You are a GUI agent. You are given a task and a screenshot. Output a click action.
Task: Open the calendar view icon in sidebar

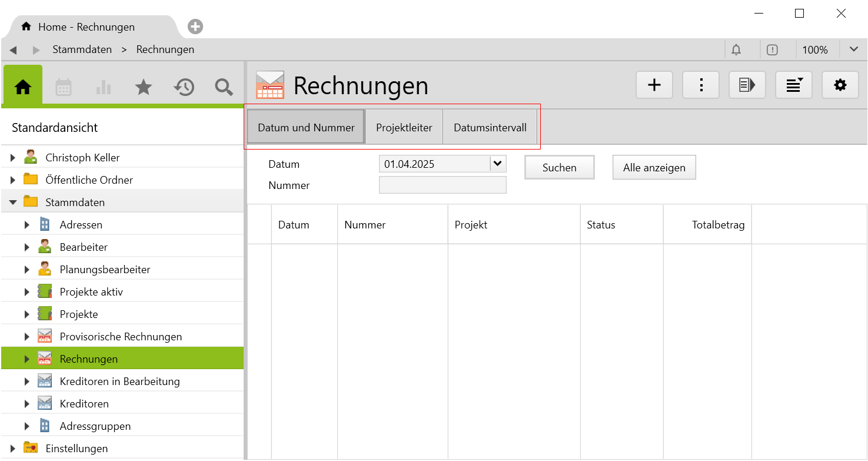tap(63, 87)
